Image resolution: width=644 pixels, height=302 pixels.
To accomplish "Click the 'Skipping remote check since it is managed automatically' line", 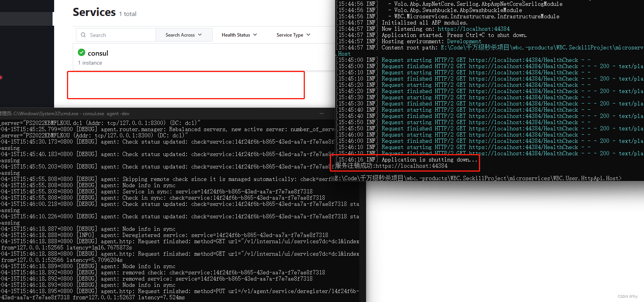I will point(167,179).
